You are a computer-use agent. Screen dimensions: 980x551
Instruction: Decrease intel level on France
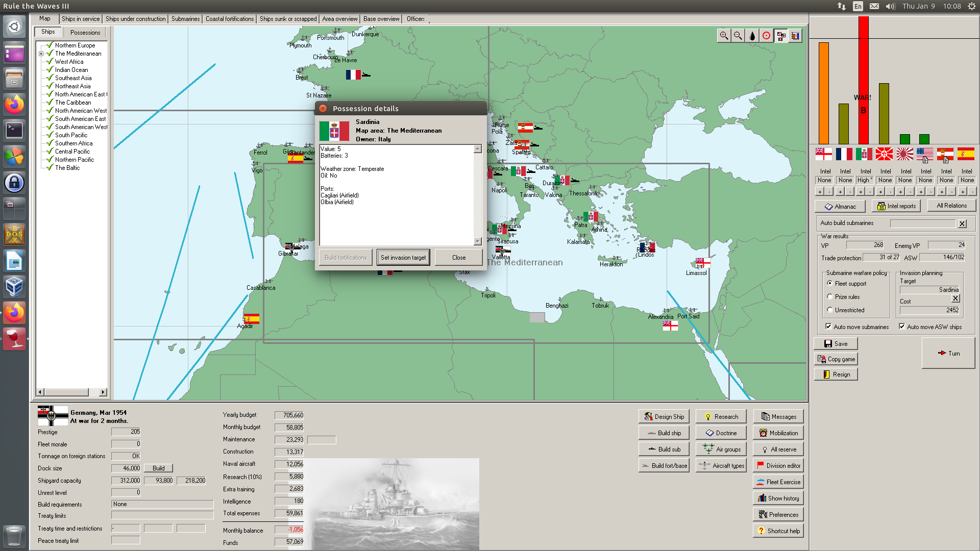[850, 192]
